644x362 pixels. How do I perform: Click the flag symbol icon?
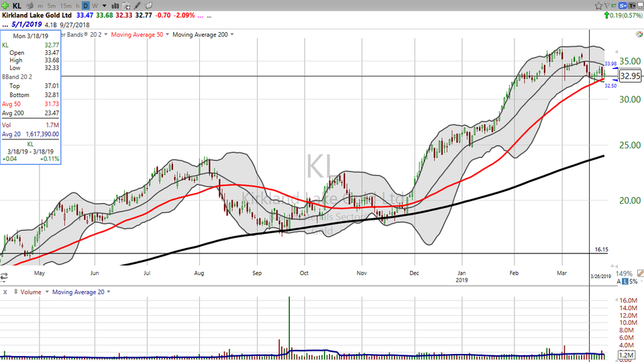tap(606, 5)
